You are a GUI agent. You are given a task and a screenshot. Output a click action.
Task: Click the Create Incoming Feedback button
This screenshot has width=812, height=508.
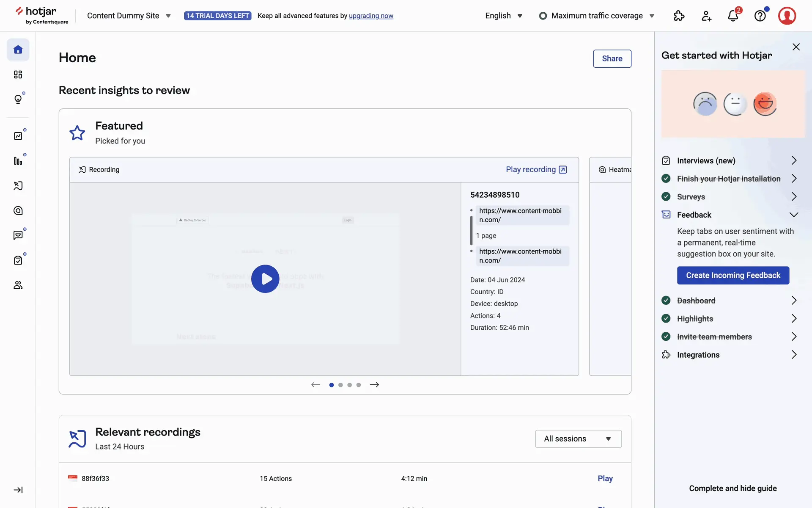point(733,275)
